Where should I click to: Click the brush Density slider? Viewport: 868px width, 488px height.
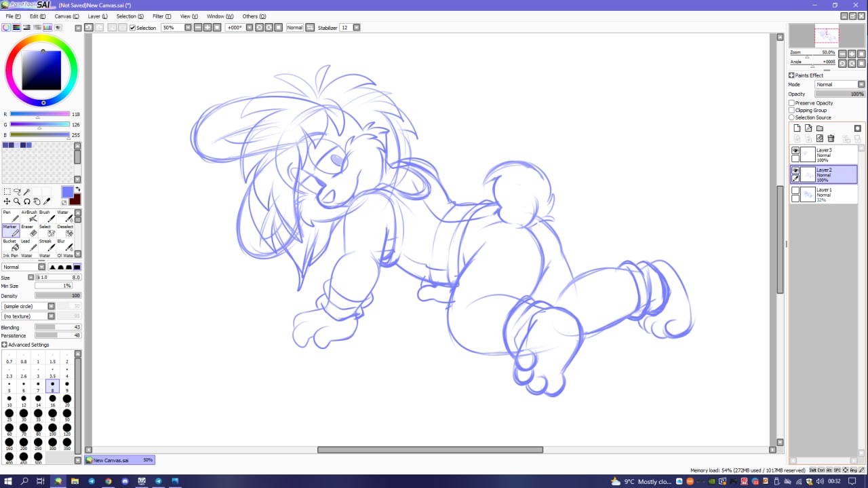tap(58, 296)
